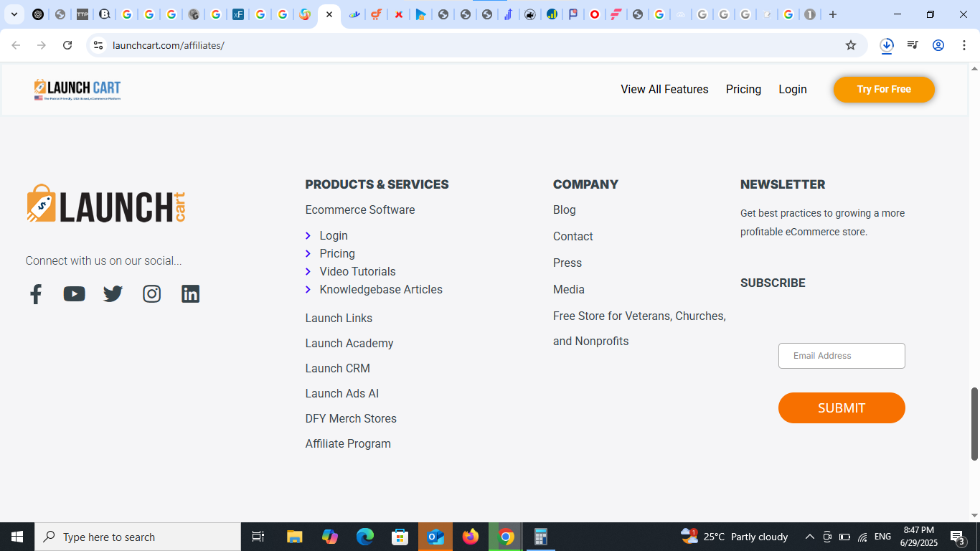Open Calculator from the taskbar
The image size is (980, 551).
pyautogui.click(x=541, y=537)
